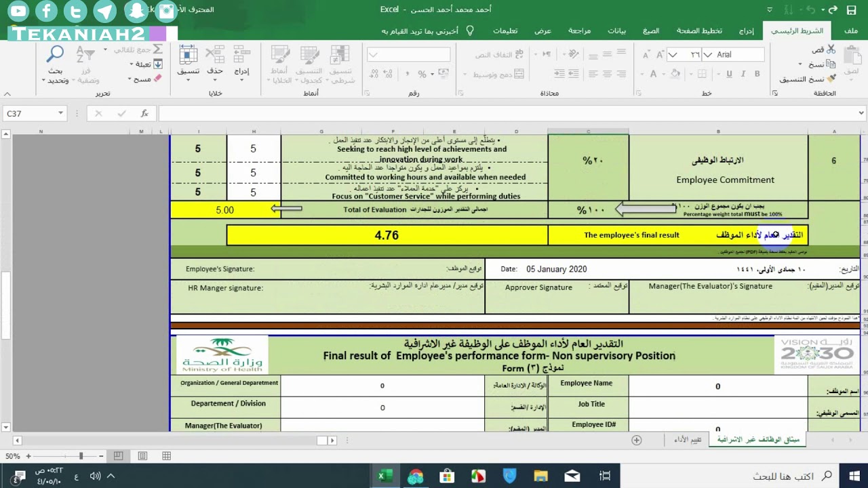Click the Delete cells (حذف) icon
868x488 pixels.
[215, 55]
